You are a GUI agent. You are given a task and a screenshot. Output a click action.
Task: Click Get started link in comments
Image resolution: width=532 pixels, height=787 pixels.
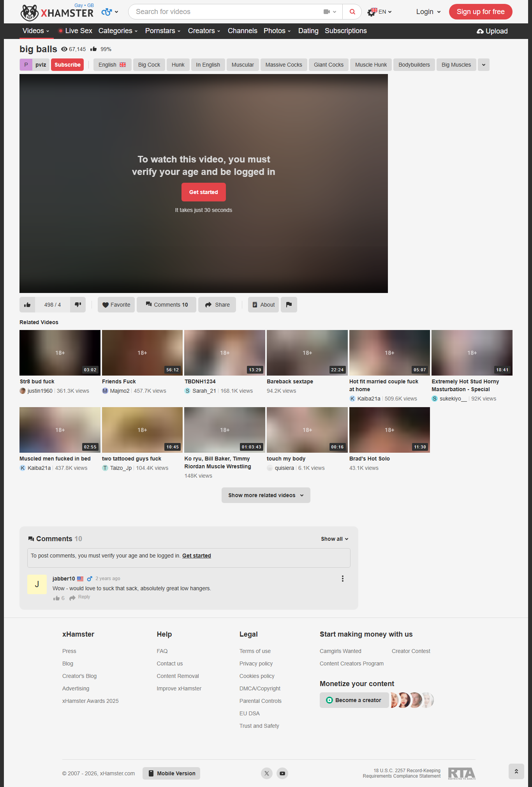click(x=197, y=556)
